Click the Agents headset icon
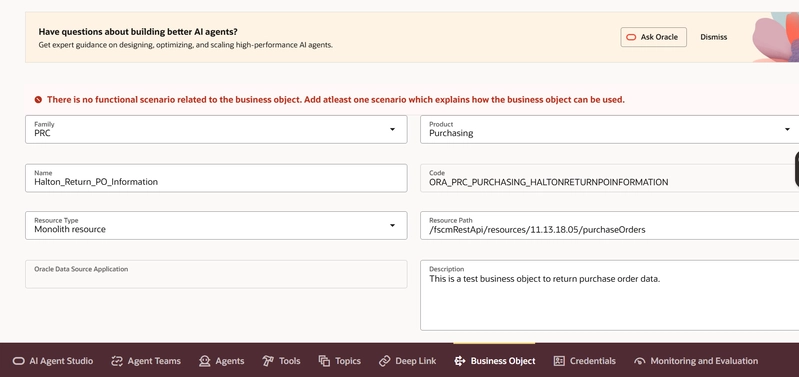The image size is (799, 377). point(205,361)
